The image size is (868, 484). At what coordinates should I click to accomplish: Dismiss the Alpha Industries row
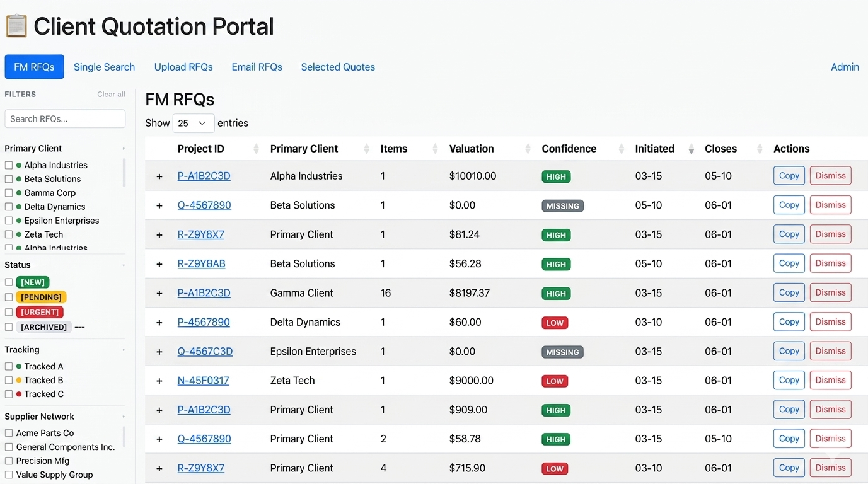point(830,176)
